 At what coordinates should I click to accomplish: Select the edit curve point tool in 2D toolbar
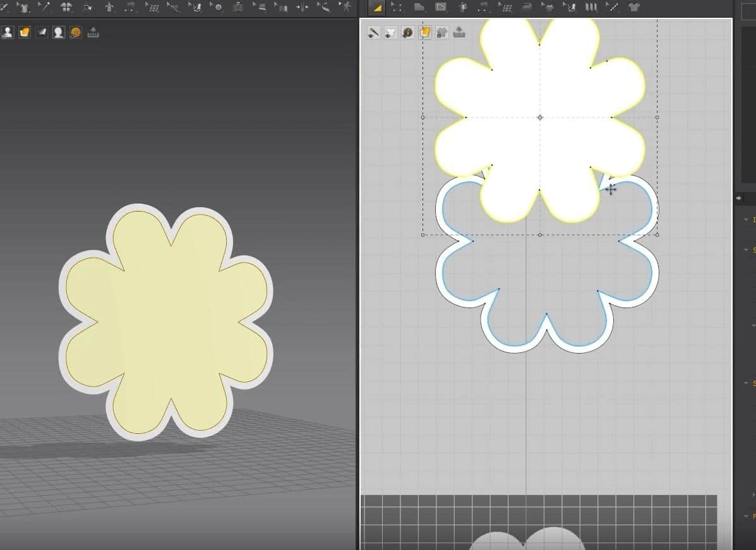point(397,7)
